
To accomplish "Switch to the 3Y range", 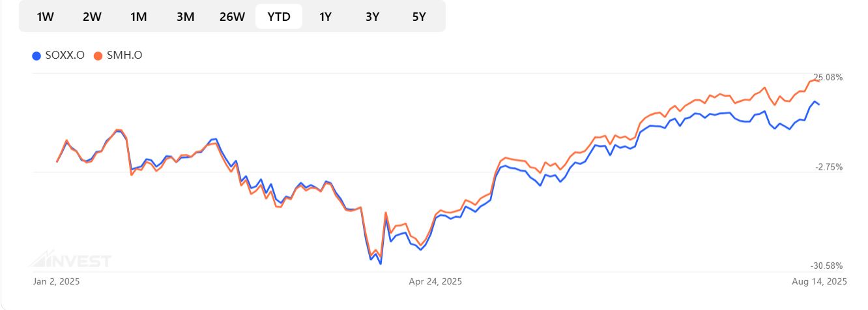I will [x=372, y=17].
